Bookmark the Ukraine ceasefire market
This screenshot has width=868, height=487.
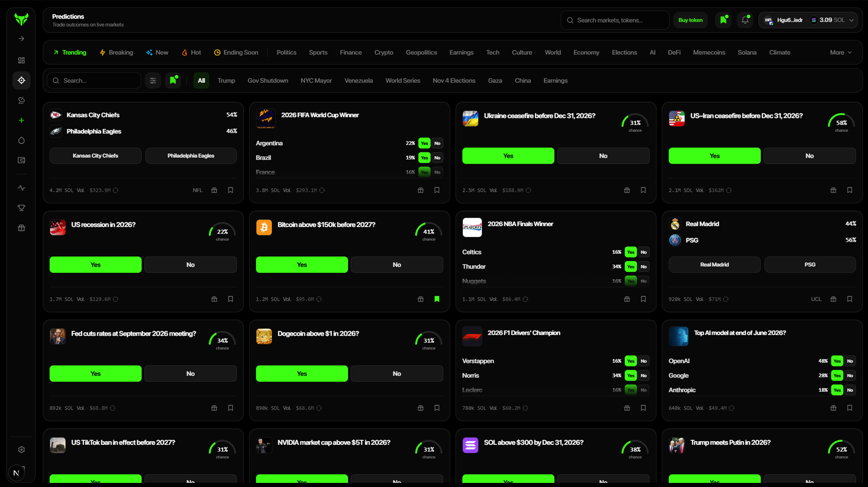coord(643,190)
